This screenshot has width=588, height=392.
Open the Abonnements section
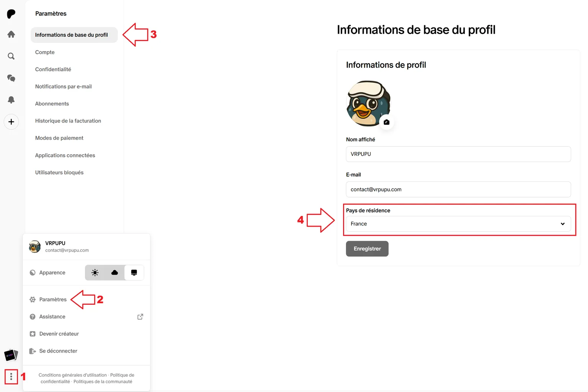tap(52, 104)
